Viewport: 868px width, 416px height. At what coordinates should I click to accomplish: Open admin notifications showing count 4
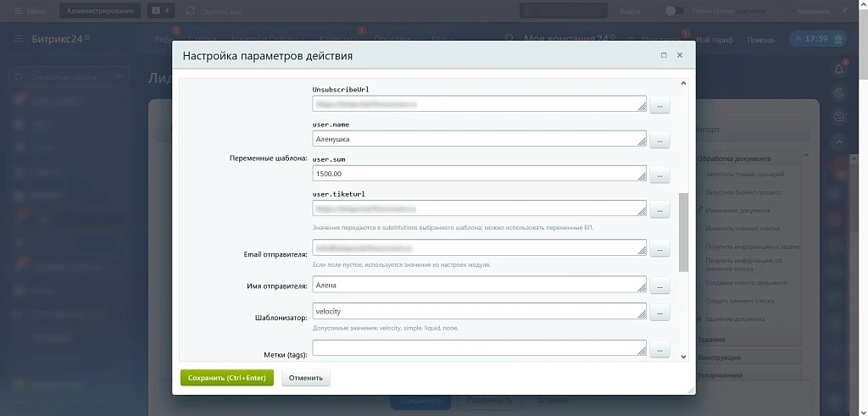[x=161, y=10]
